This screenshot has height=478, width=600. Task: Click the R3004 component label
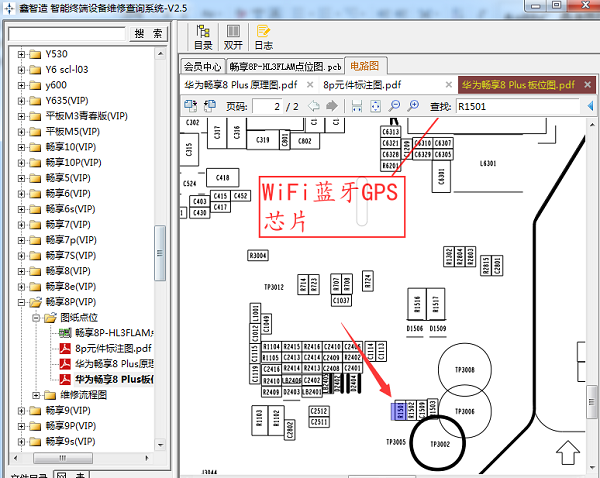coord(258,255)
